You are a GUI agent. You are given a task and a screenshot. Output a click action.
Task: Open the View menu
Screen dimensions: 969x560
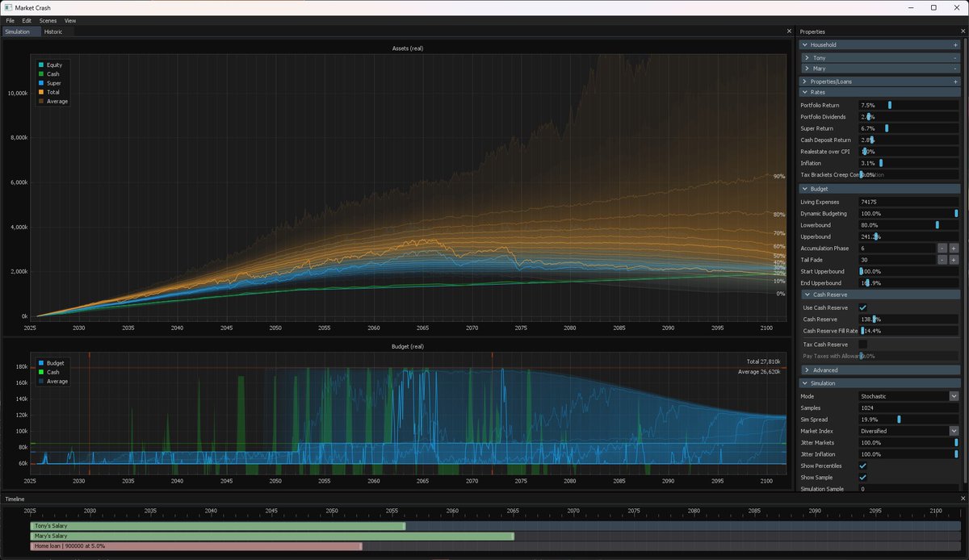[x=70, y=20]
